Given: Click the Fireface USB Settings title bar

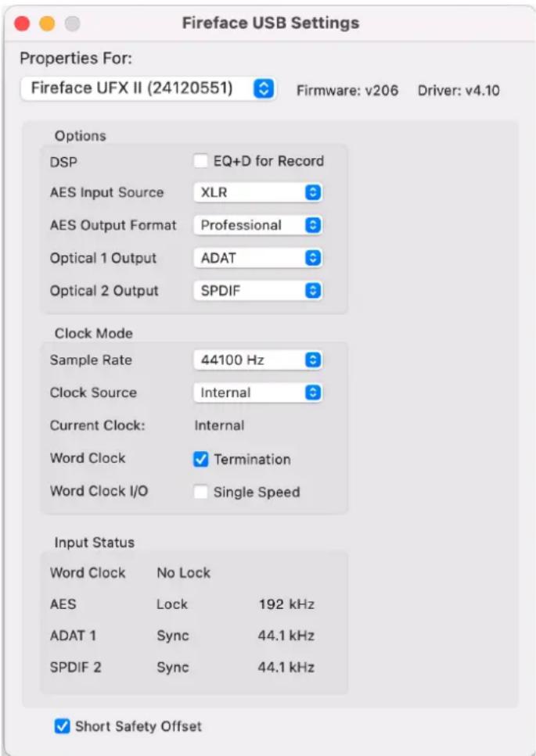Looking at the screenshot, I should point(270,23).
